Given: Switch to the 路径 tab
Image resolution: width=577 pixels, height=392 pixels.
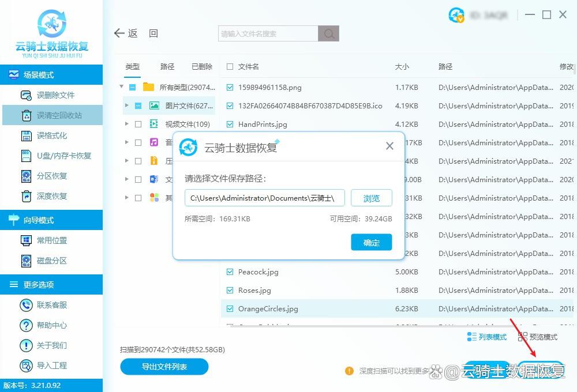Looking at the screenshot, I should [x=167, y=66].
